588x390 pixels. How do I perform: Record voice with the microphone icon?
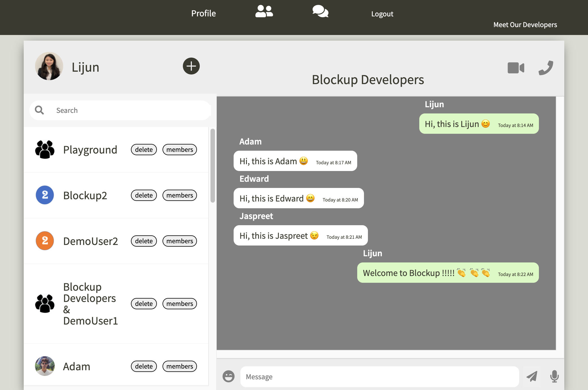pos(554,376)
